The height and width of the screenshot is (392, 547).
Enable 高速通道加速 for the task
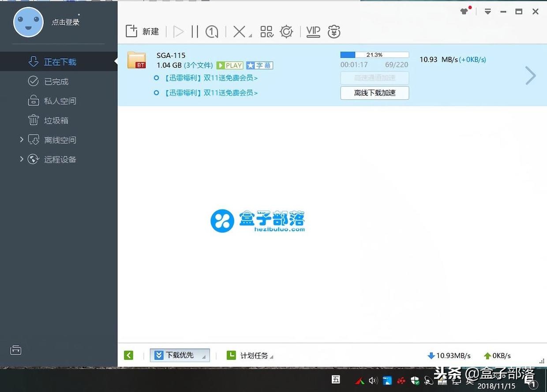[374, 78]
